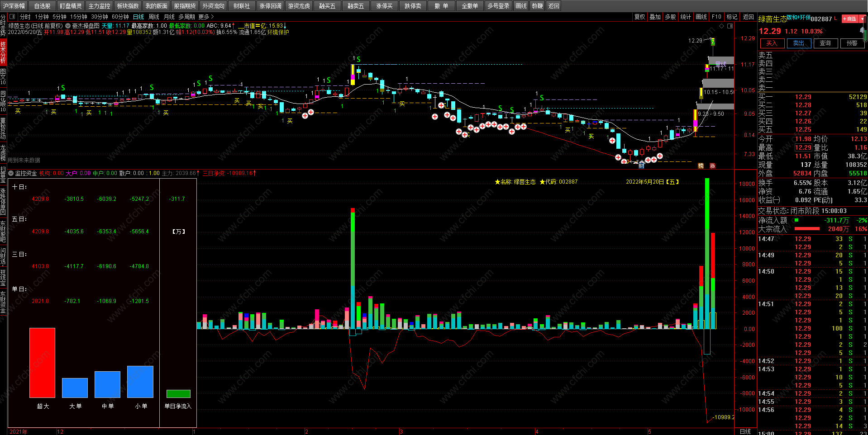Click the alert bell icon beside the stock price
The height and width of the screenshot is (435, 868).
click(x=863, y=30)
